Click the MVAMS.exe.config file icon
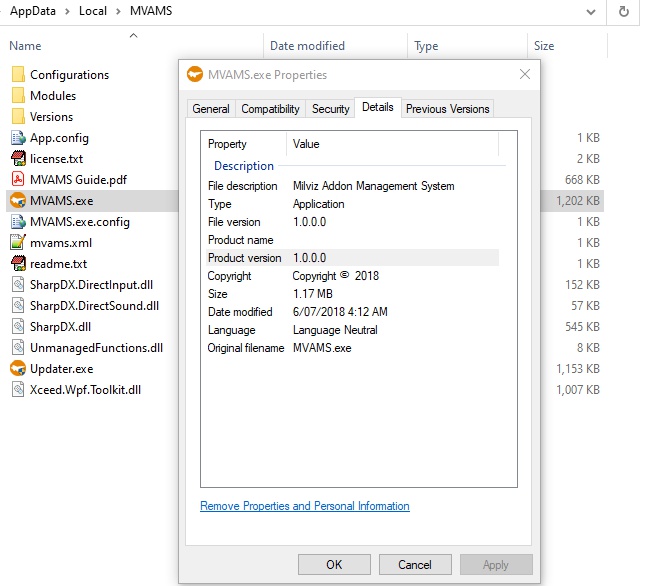Screen dimensions: 648x586 (18, 222)
